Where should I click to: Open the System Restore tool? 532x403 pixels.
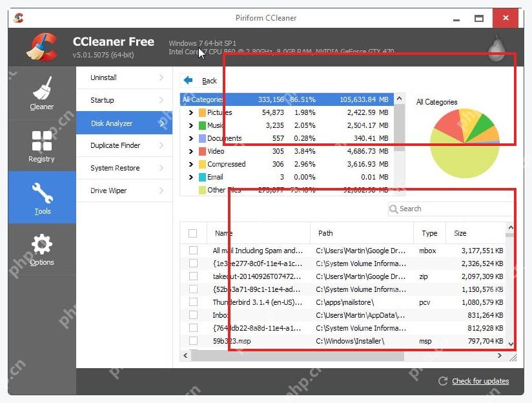click(x=124, y=168)
